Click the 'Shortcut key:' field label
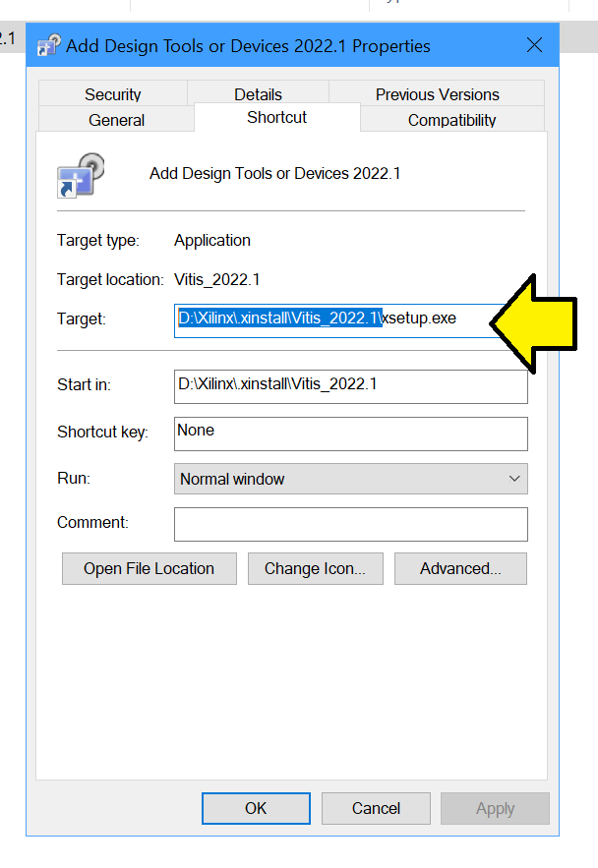The image size is (598, 868). [102, 432]
